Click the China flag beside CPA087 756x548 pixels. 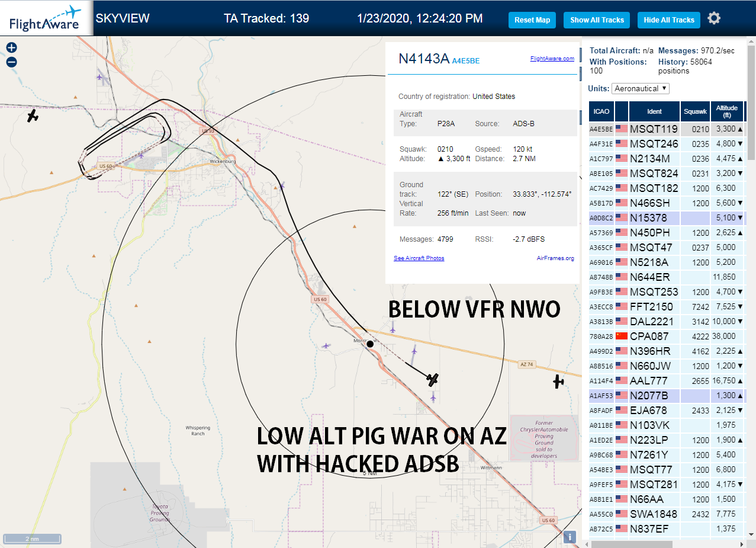coord(622,336)
